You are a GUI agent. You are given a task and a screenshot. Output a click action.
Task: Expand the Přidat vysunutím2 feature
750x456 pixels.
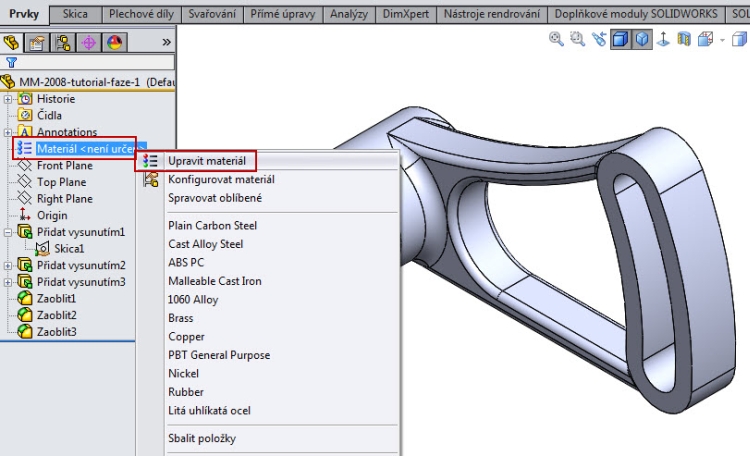click(8, 266)
